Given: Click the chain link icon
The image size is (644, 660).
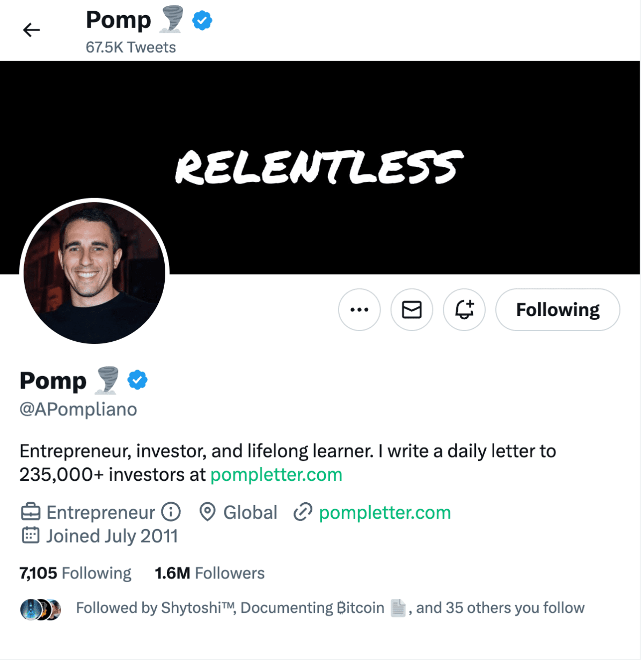Looking at the screenshot, I should (x=303, y=512).
